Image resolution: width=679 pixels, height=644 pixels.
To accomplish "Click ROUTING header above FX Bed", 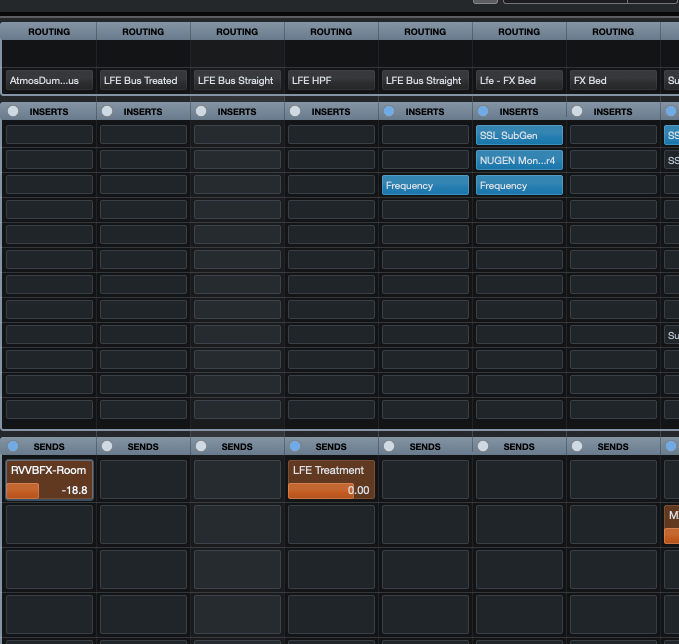I will click(613, 32).
